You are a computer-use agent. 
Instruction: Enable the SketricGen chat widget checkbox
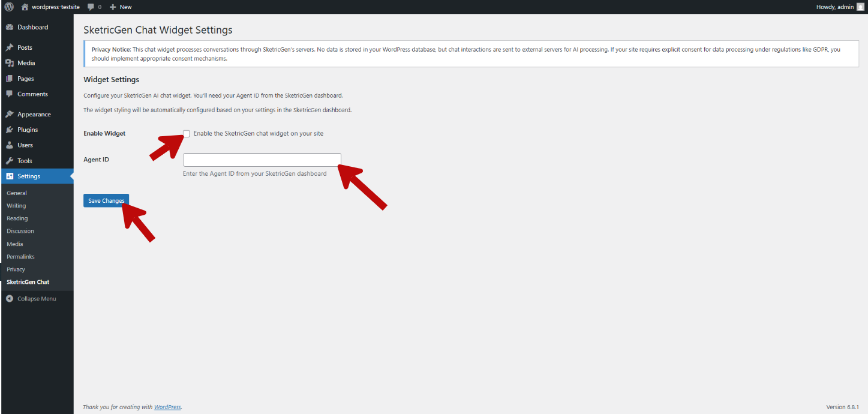pos(187,133)
